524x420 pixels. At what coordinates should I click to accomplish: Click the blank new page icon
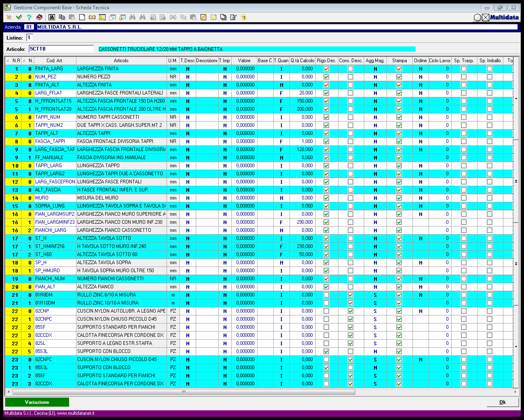click(82, 17)
